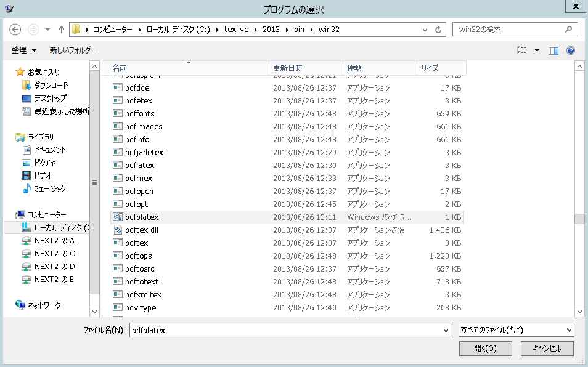Click the change view layout icon
Image resolution: width=588 pixels, height=367 pixels.
tap(523, 50)
